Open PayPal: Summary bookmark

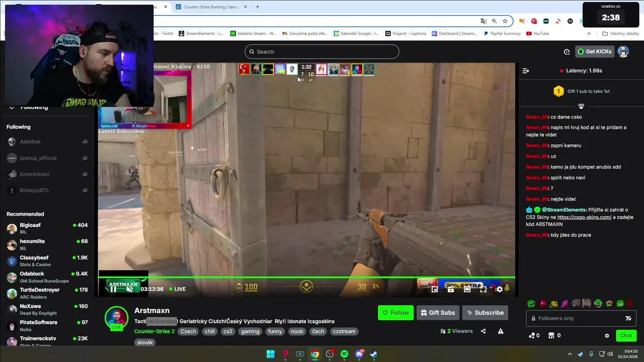(x=502, y=34)
